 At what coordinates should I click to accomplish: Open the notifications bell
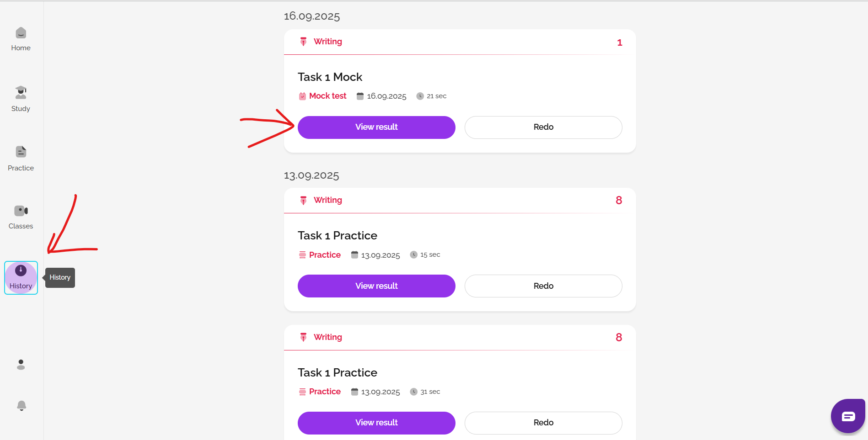click(x=21, y=405)
